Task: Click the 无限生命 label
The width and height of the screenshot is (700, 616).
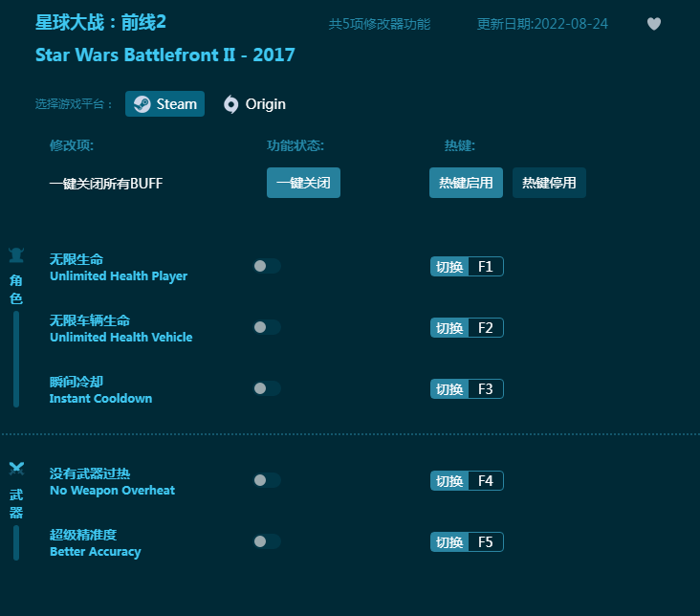Action: (x=77, y=259)
